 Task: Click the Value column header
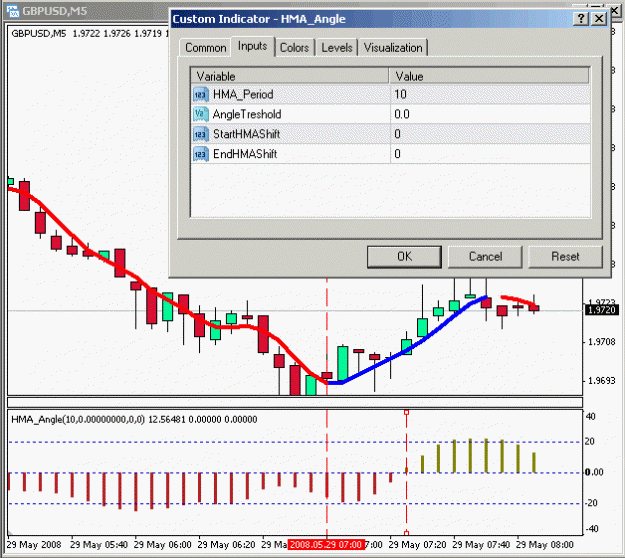489,76
